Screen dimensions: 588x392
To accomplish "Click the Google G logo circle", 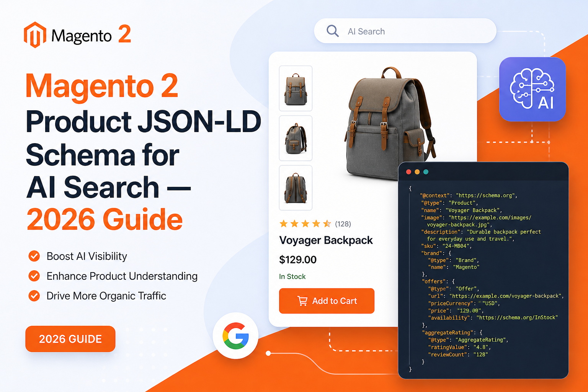I will [235, 336].
